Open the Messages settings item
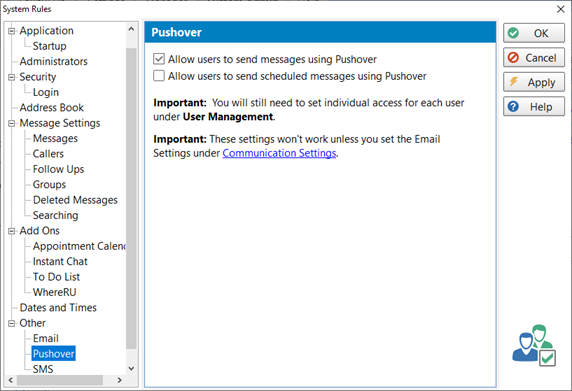572x391 pixels. point(55,138)
